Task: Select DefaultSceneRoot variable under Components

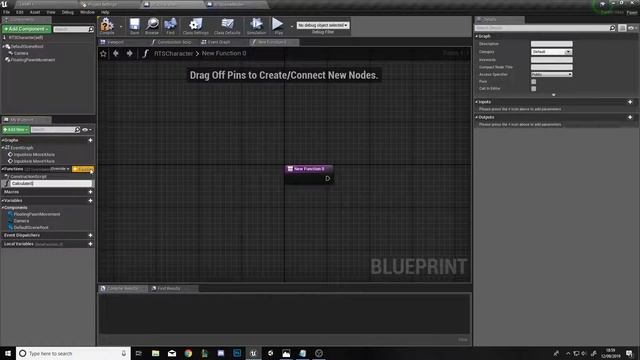Action: pyautogui.click(x=31, y=228)
